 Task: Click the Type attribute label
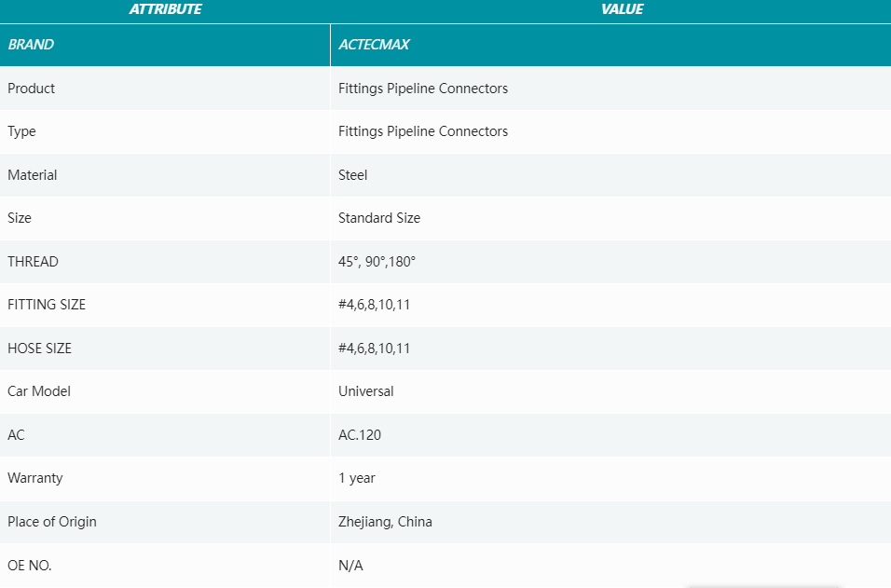coord(21,131)
